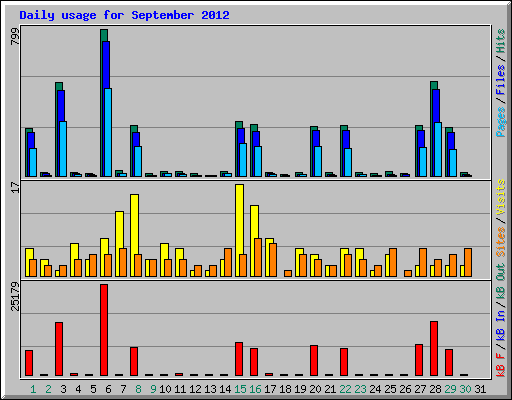Click the orange sites bar for day 17

click(x=273, y=260)
